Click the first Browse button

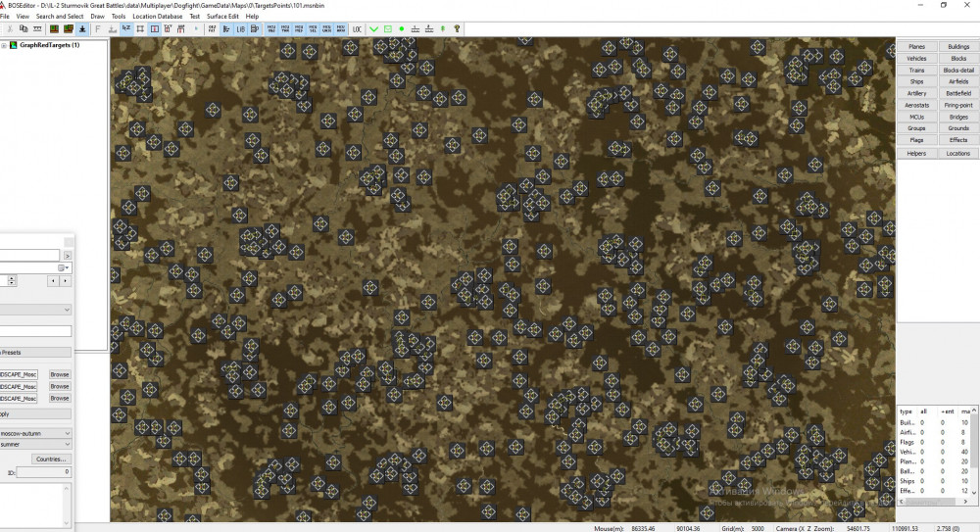click(x=60, y=374)
